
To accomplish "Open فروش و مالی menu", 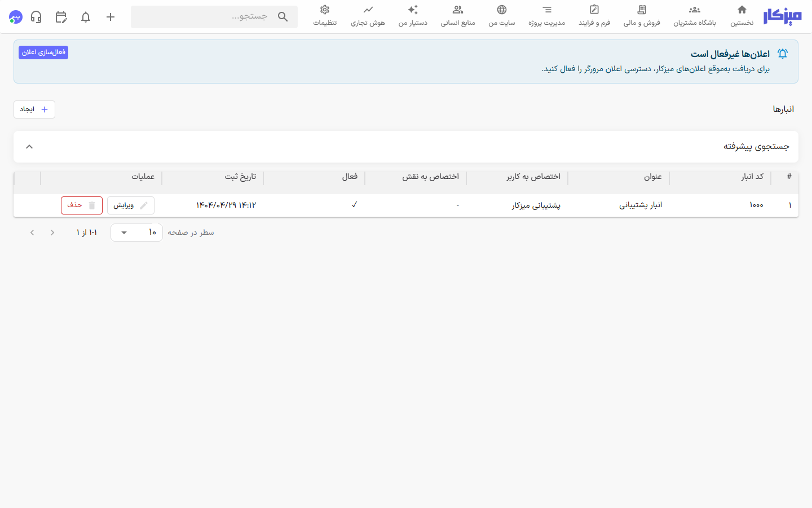I will [642, 16].
